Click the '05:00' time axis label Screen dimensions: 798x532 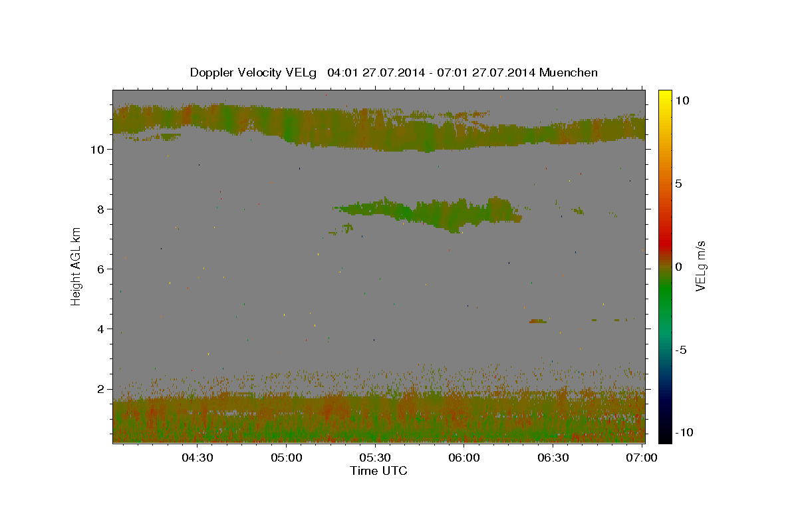pyautogui.click(x=286, y=458)
